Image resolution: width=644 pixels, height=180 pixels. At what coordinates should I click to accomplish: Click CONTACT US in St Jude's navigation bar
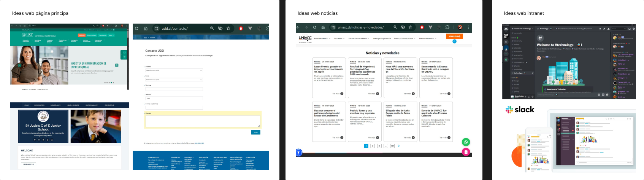coord(109,105)
